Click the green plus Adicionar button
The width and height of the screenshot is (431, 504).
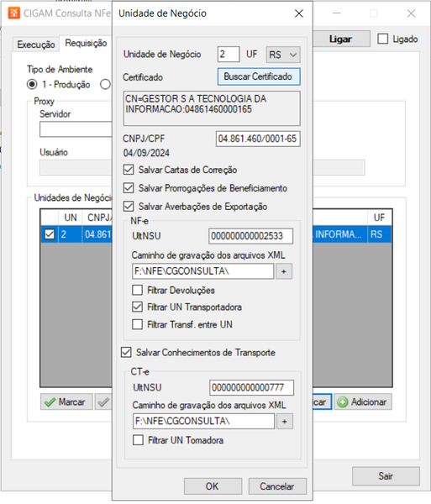363,402
